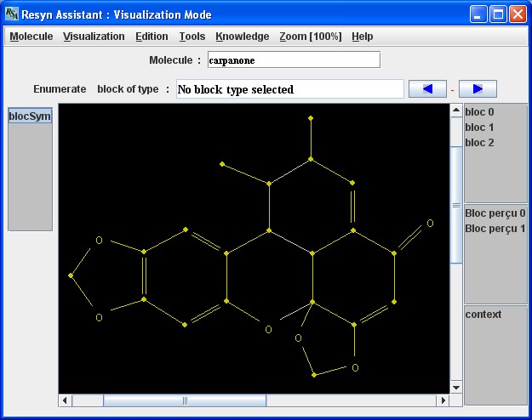Click the Molecule name field containing carpanone

coord(294,60)
